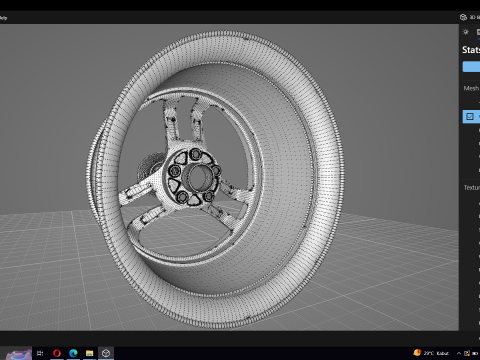Click the 3D Viewer taskbar icon

(106, 353)
